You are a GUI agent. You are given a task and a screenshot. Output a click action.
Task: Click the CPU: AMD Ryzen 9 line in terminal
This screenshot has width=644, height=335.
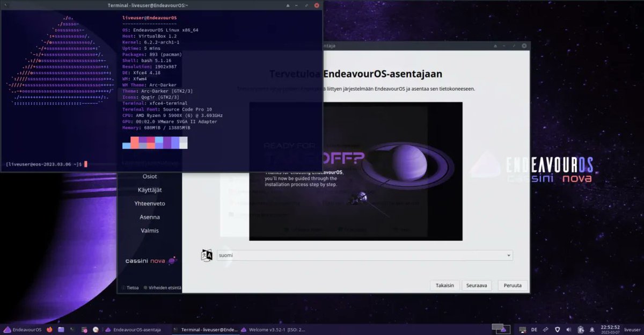pyautogui.click(x=172, y=115)
